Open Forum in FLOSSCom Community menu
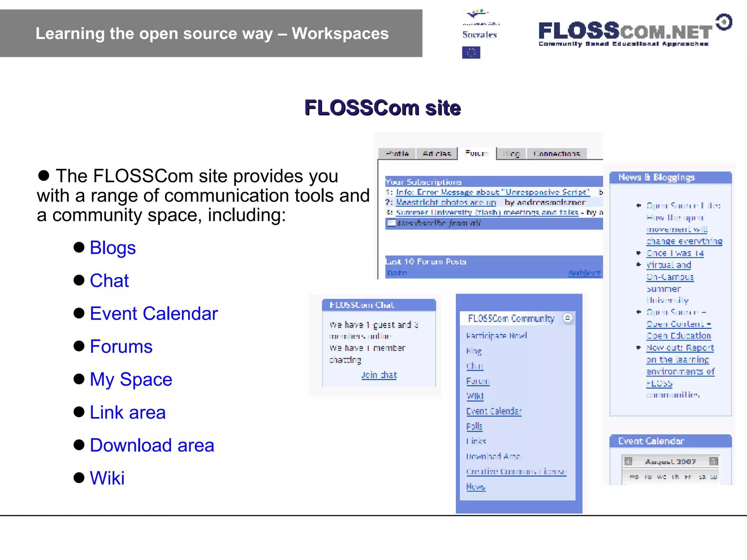 coord(477,381)
